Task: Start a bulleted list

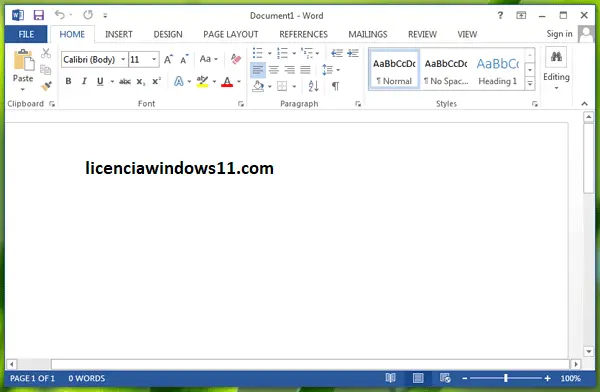Action: point(258,53)
